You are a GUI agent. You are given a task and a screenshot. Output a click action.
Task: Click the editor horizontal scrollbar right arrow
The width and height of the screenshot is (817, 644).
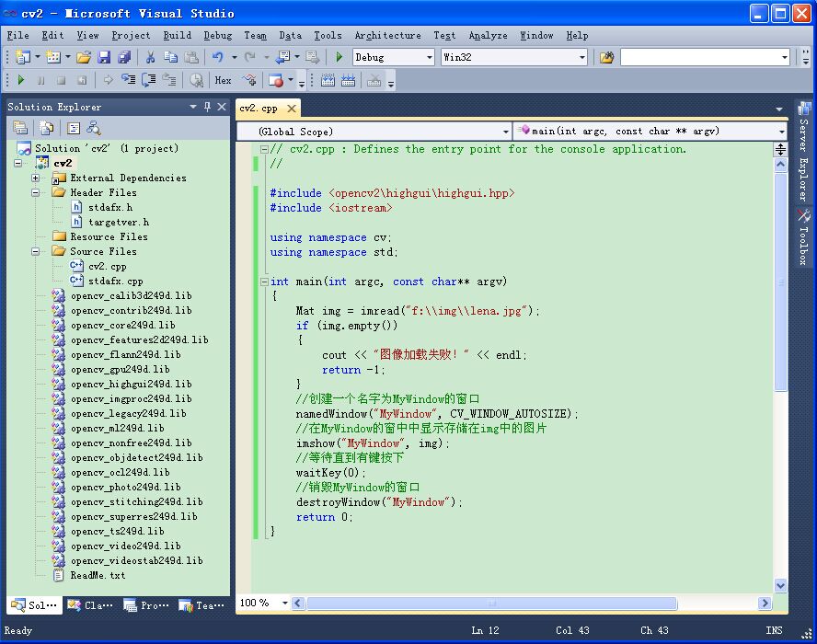[765, 604]
